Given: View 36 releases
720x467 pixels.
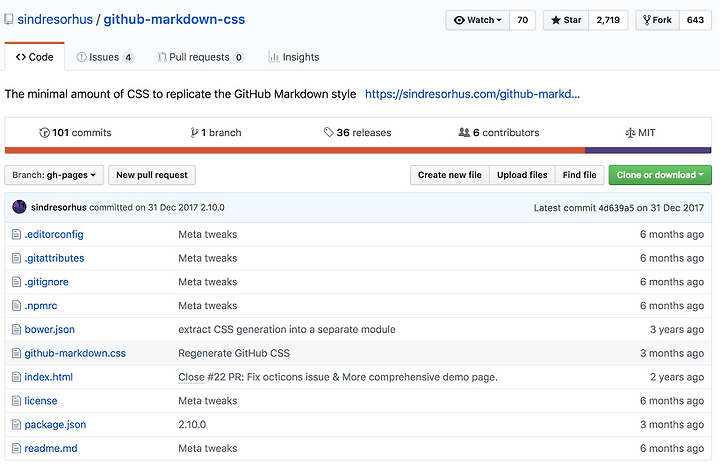Looking at the screenshot, I should tap(357, 133).
